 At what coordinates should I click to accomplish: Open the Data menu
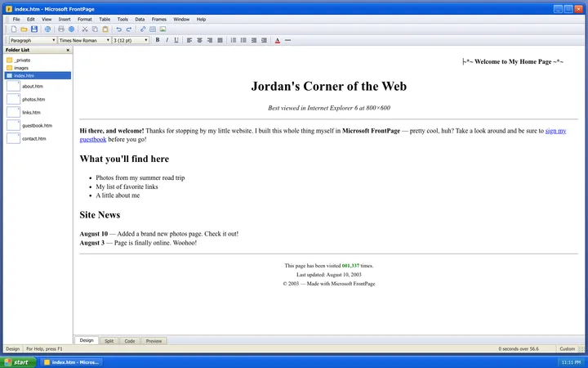point(140,19)
